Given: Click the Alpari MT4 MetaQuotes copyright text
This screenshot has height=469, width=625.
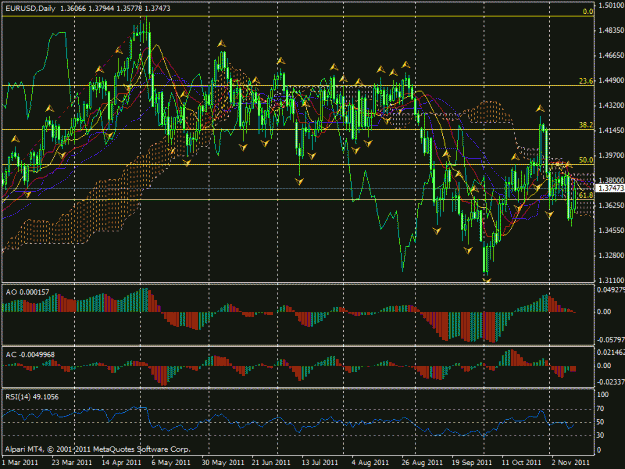Looking at the screenshot, I should click(x=98, y=449).
